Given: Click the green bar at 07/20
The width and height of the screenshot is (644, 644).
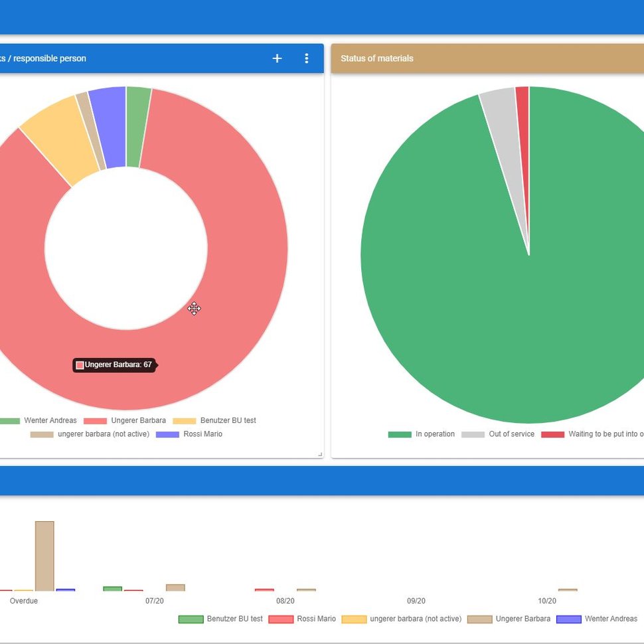Looking at the screenshot, I should pos(113,588).
